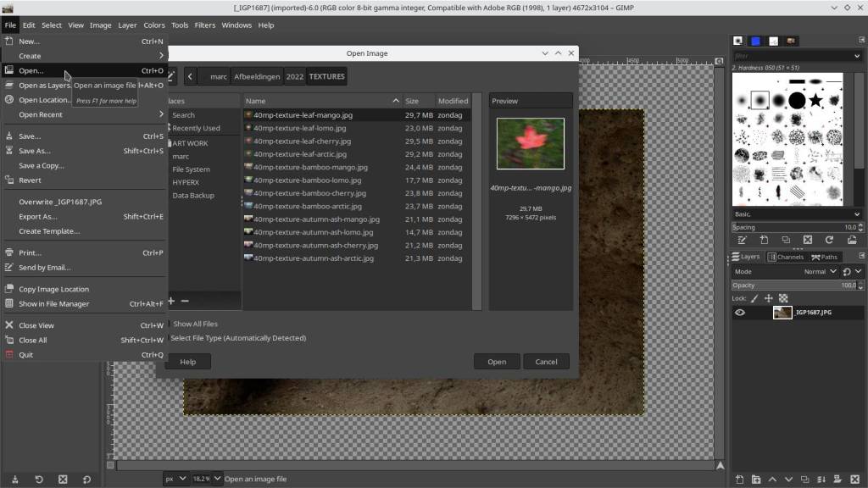Lower the layer one step
The width and height of the screenshot is (868, 488).
click(x=789, y=480)
